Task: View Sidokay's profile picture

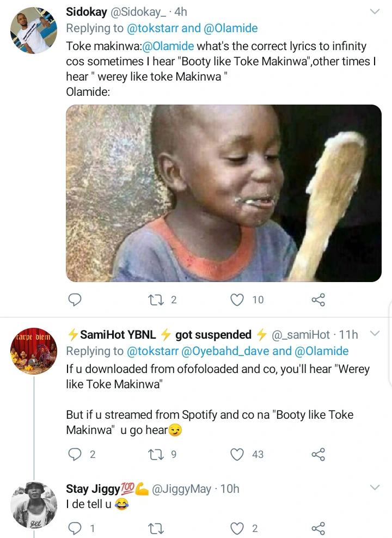Action: point(34,30)
